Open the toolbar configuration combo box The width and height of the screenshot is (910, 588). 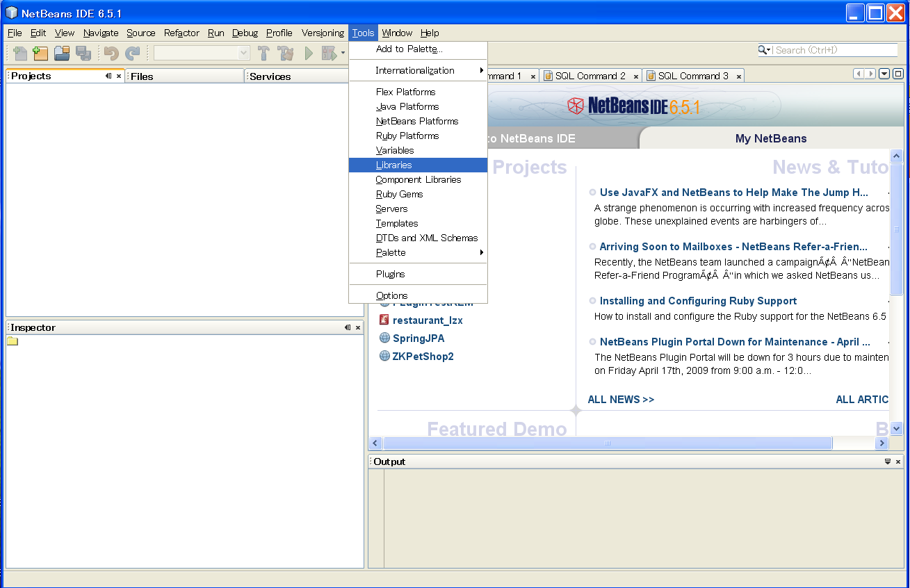point(202,53)
